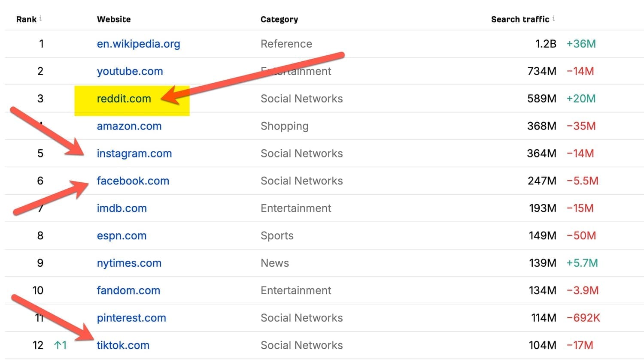Open the en.wikipedia.org link
Screen dimensions: 644x362
[138, 44]
